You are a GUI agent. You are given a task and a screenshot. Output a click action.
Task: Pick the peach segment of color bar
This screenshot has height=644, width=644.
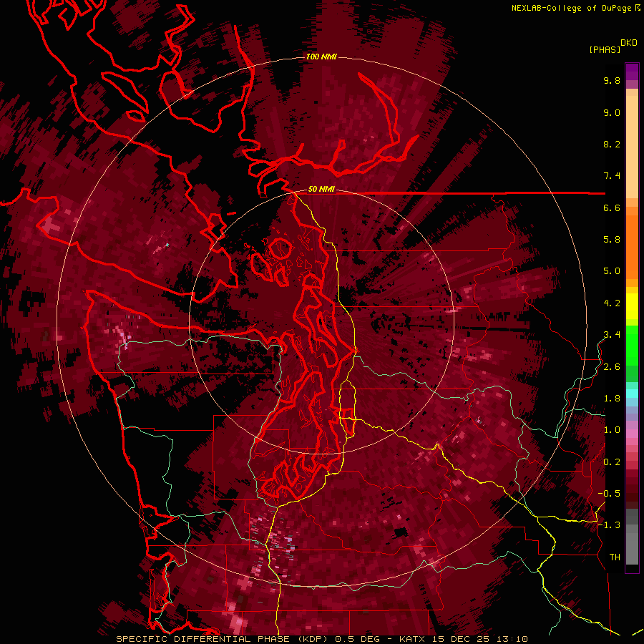pos(632,146)
